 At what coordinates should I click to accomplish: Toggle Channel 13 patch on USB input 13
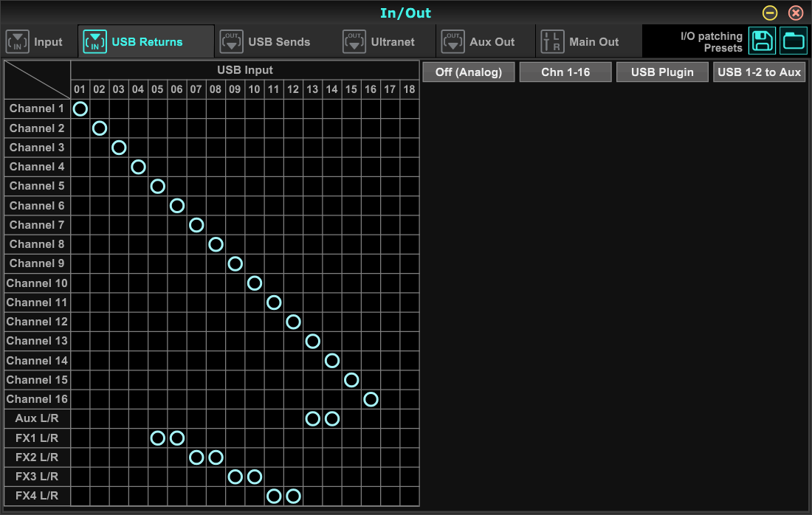click(x=312, y=341)
